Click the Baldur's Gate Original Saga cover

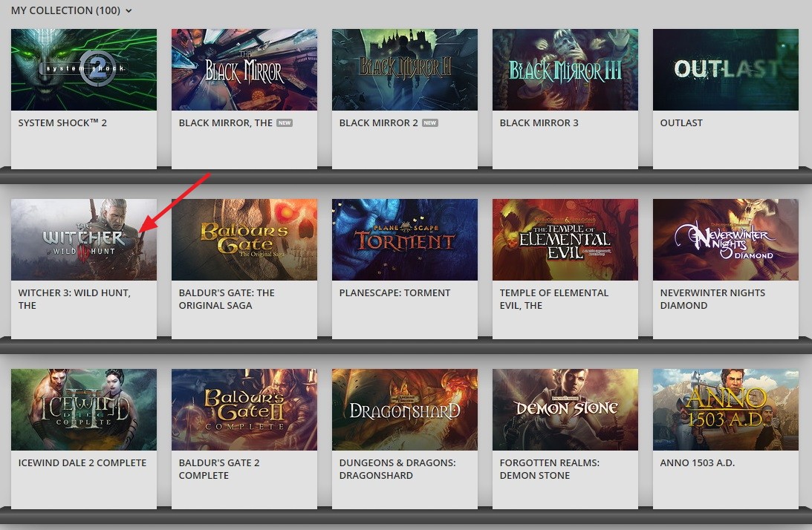click(x=244, y=240)
